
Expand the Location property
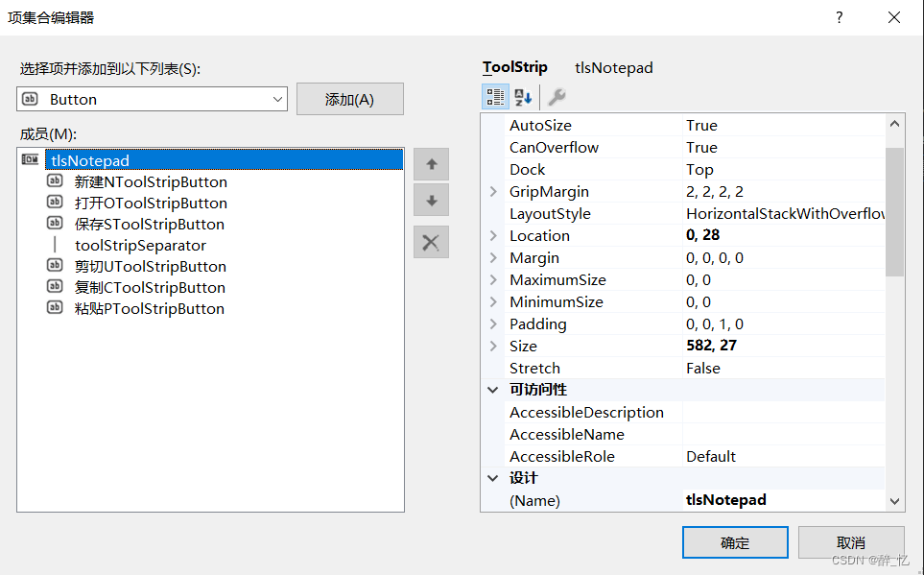tap(493, 236)
